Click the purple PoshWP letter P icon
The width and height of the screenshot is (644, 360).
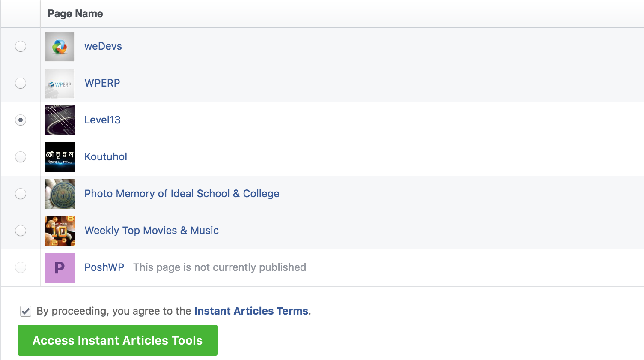point(60,268)
